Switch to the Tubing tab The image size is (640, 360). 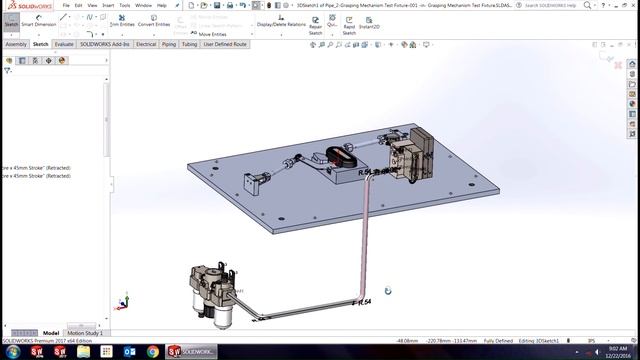click(189, 44)
